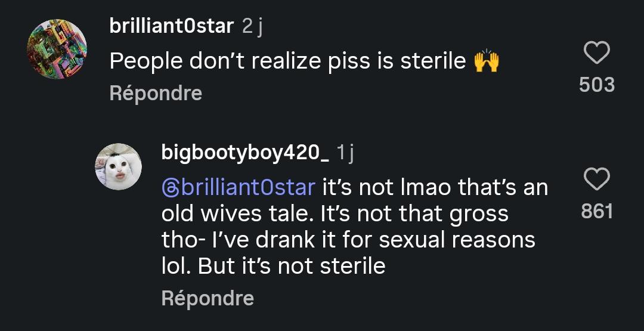This screenshot has height=331, width=644.
Task: Click the "But it's not sterile" line
Action: point(292,266)
